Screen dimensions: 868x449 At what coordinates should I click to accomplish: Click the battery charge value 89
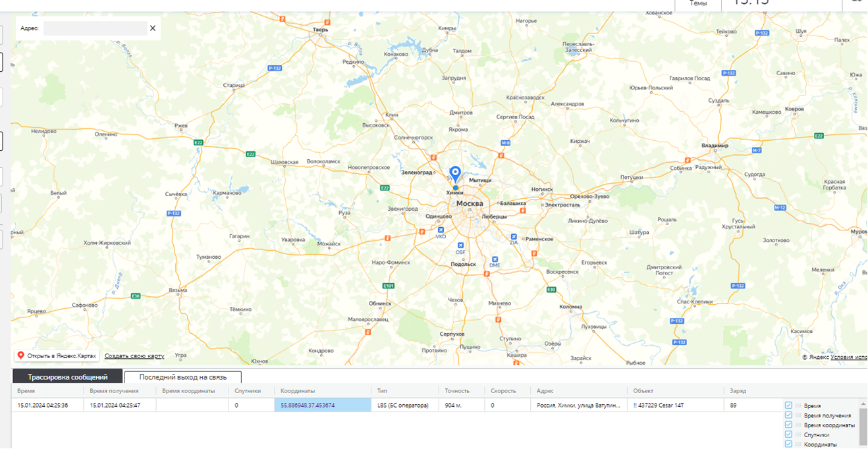(x=734, y=406)
